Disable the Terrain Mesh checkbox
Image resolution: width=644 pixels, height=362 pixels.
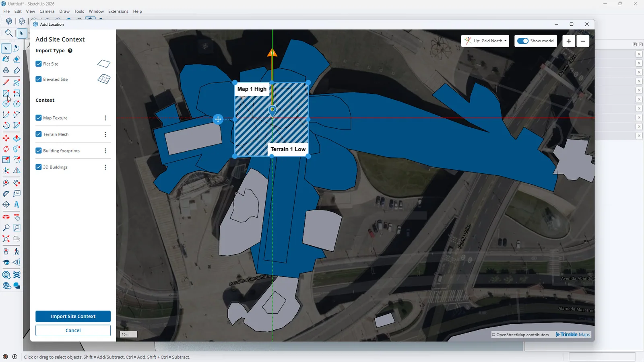pyautogui.click(x=39, y=134)
